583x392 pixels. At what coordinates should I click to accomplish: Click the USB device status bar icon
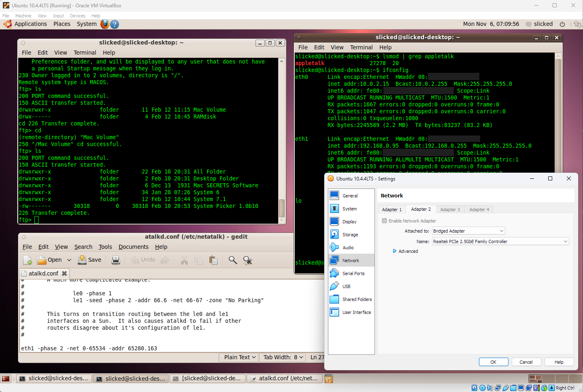(505, 388)
